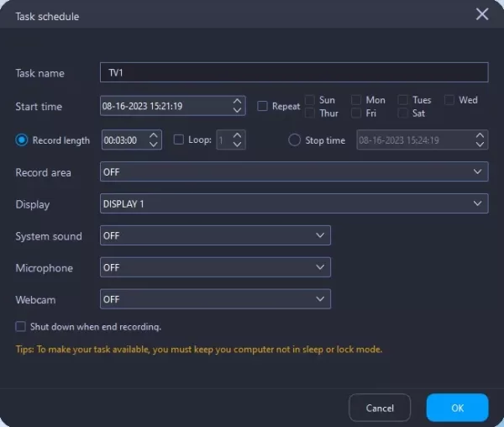
Task: Increase Stop time with up arrow
Action: point(480,135)
